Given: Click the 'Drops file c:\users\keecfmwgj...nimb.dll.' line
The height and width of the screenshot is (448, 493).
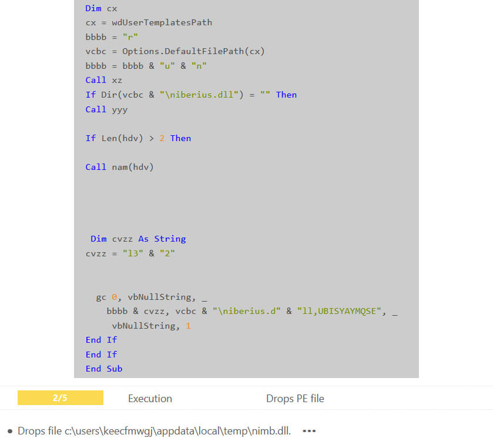Looking at the screenshot, I should (154, 431).
